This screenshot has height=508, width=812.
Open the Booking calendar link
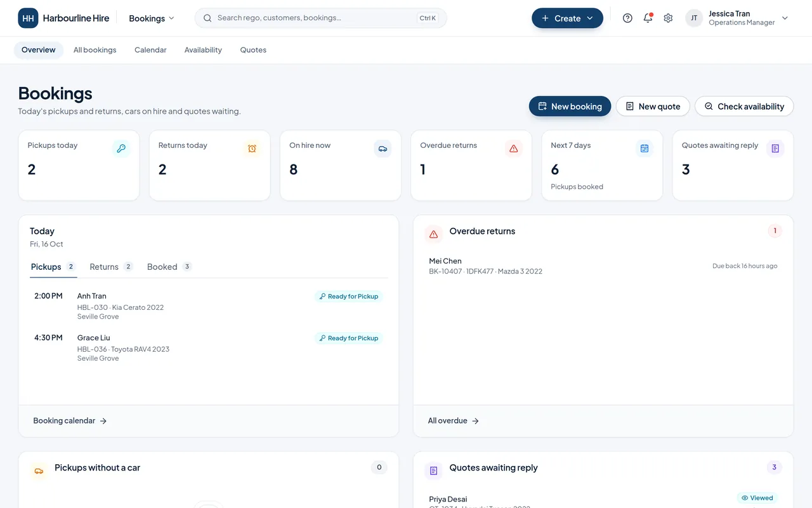(x=70, y=421)
